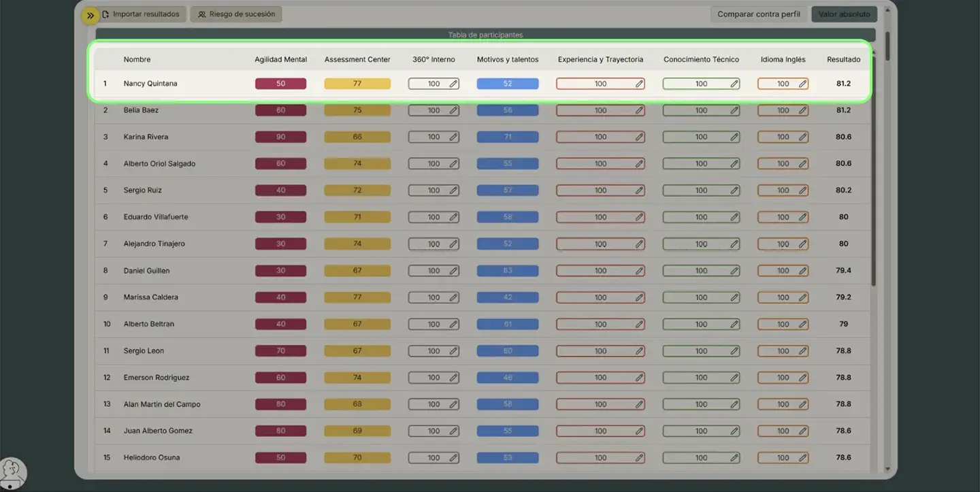Edit Emerson Rodriguez's Conocimiento Técnico pencil icon
The image size is (980, 492).
734,378
